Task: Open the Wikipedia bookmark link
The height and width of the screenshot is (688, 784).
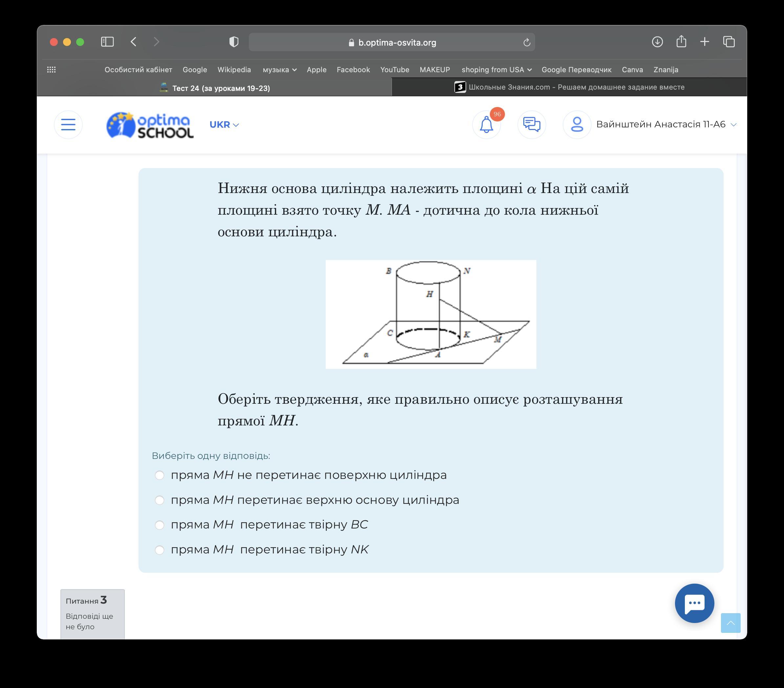Action: 234,70
